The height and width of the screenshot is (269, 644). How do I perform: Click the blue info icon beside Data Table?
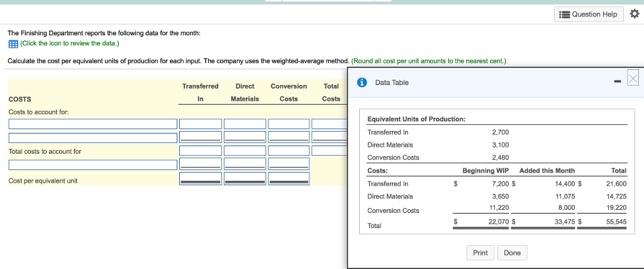point(362,83)
